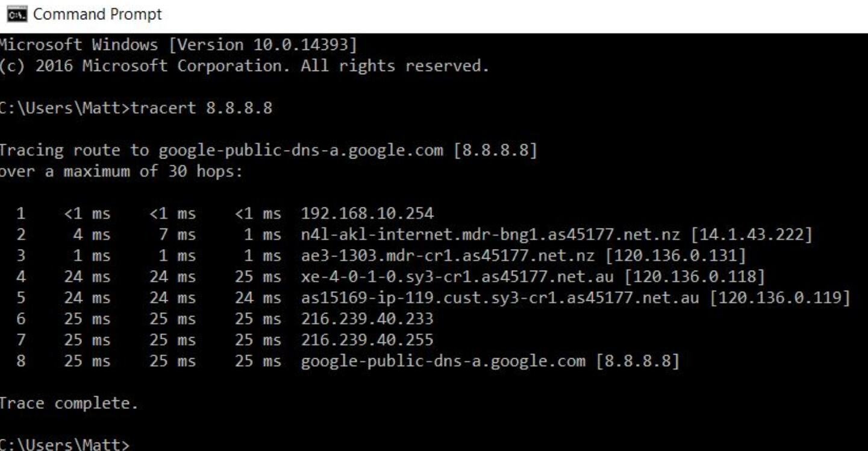
Task: Click the 120.136.0.118 bracketed IP address
Action: click(695, 277)
